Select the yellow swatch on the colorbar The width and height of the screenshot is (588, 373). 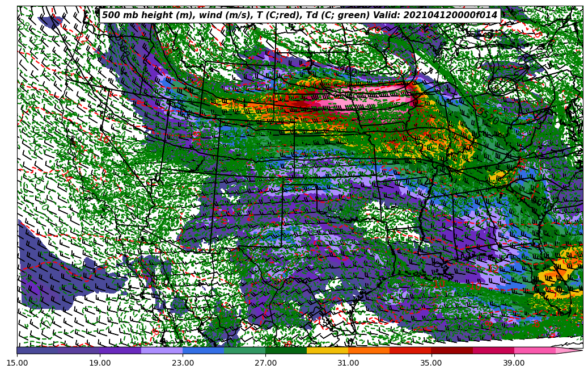(327, 351)
